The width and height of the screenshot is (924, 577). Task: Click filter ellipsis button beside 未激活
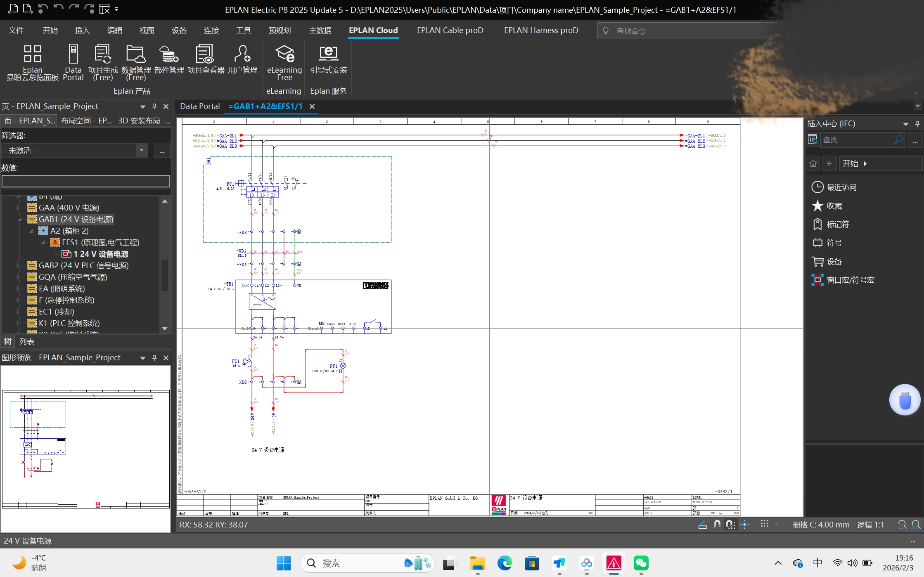point(162,151)
